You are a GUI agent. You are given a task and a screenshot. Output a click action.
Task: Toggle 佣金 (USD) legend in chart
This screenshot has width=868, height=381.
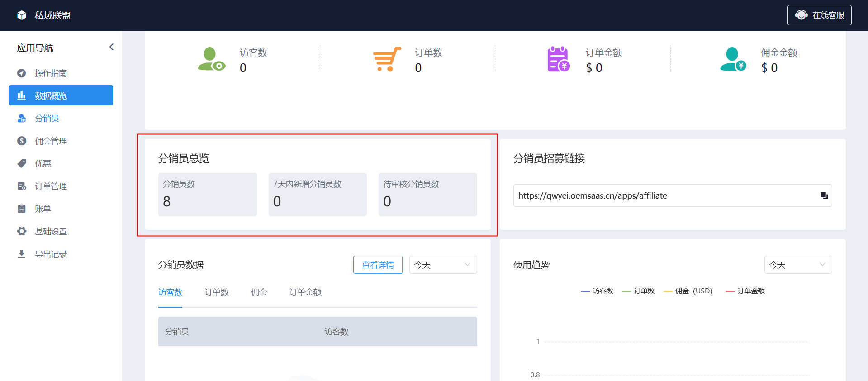coord(688,291)
